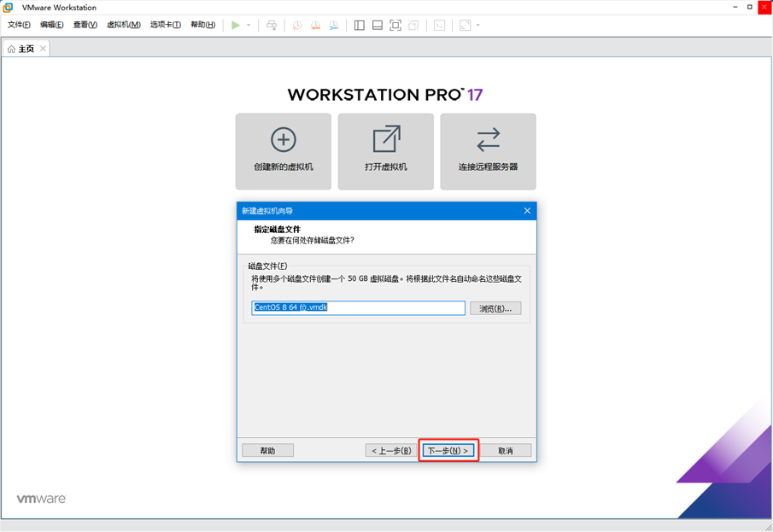Click the 您要在何处存储磁盘文件? text
773x532 pixels.
click(312, 240)
